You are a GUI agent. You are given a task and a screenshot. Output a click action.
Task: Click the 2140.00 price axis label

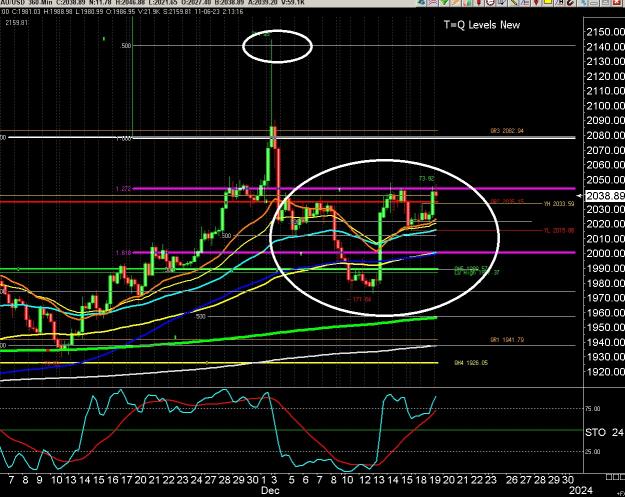point(605,47)
